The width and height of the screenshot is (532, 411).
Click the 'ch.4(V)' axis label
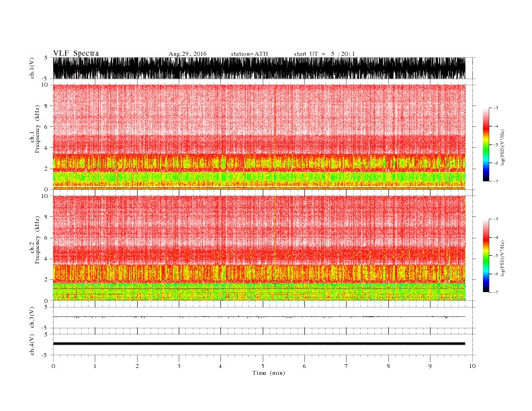coord(32,345)
